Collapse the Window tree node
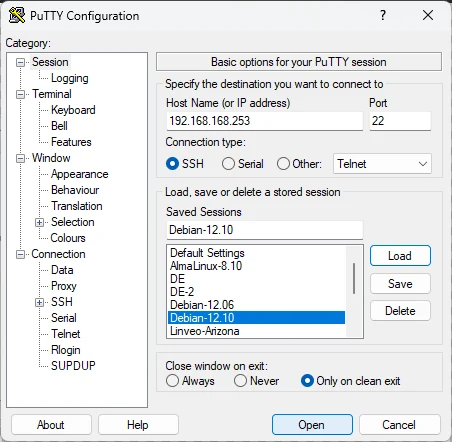Viewport: 452px width, 442px height. pyautogui.click(x=21, y=158)
